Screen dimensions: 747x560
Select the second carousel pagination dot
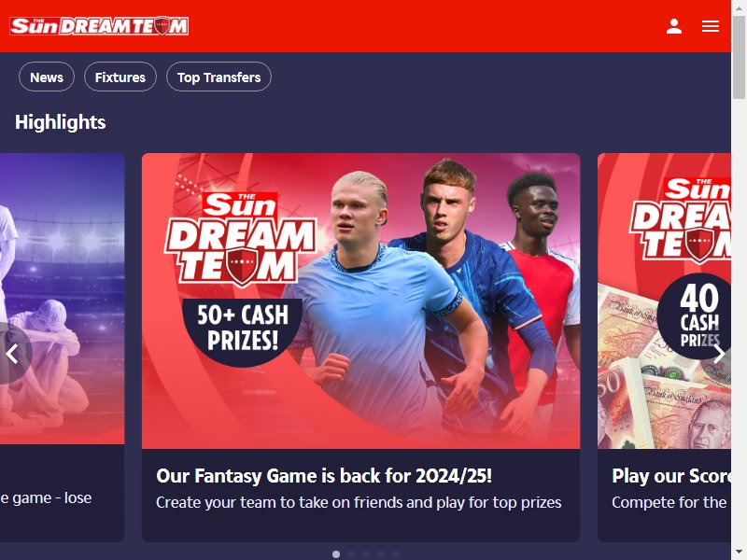tap(351, 554)
